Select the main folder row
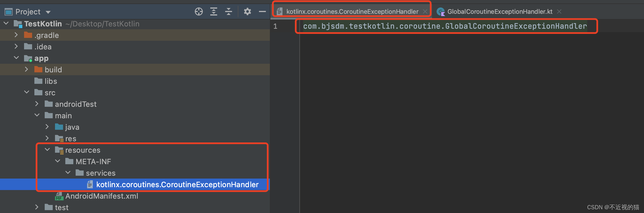This screenshot has width=644, height=213. pos(135,115)
